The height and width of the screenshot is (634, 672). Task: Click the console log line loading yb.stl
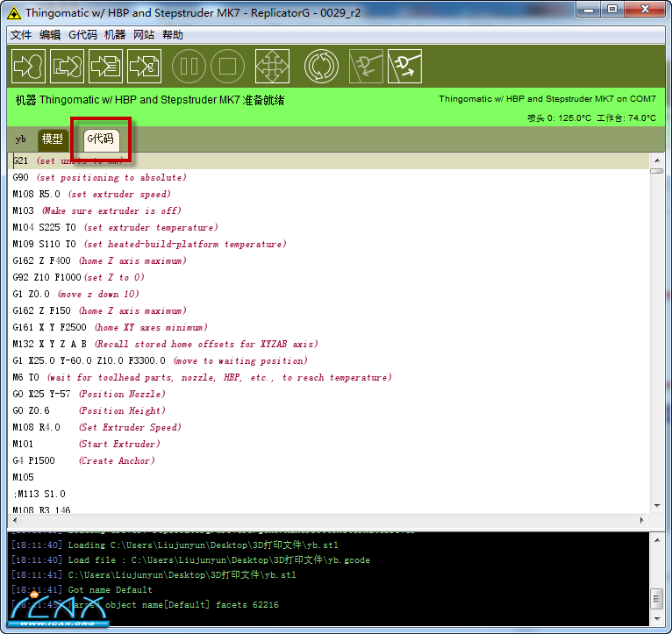coord(175,545)
